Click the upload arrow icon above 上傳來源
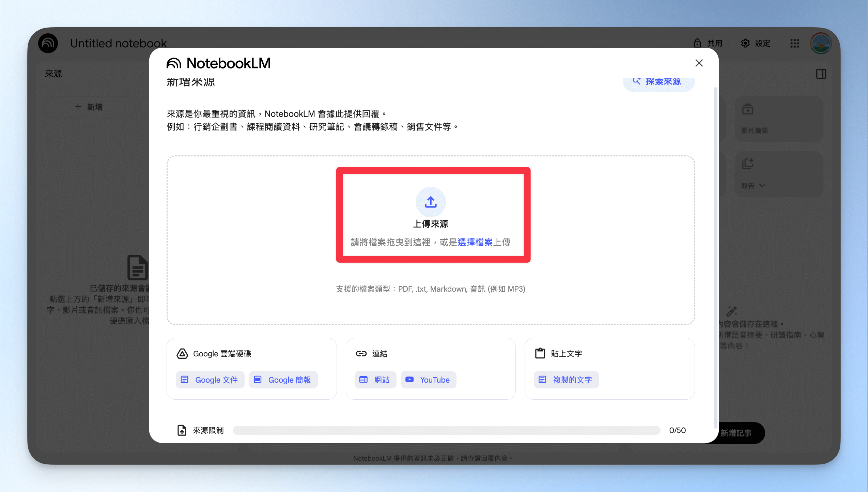The width and height of the screenshot is (868, 492). [x=431, y=202]
